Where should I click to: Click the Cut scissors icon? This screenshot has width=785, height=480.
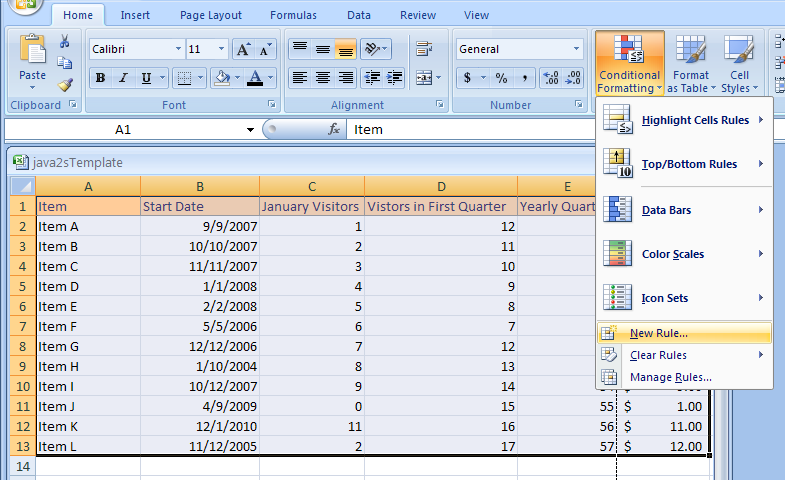click(64, 41)
